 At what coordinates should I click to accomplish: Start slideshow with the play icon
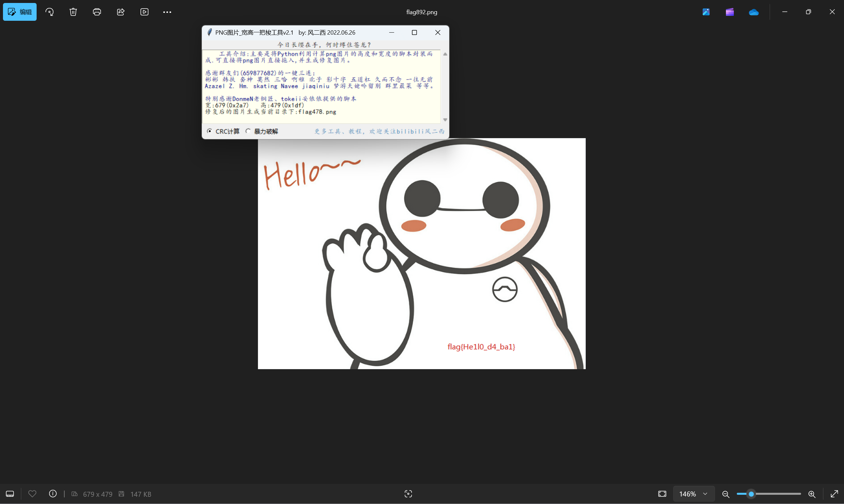pos(144,12)
